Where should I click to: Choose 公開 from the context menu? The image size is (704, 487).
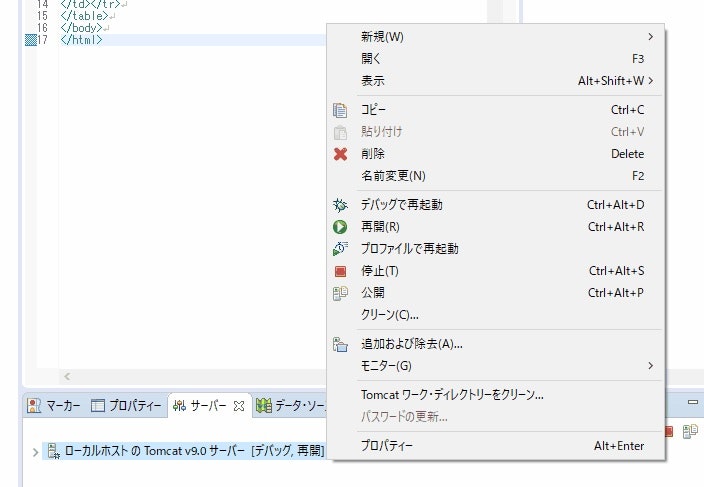click(x=496, y=293)
